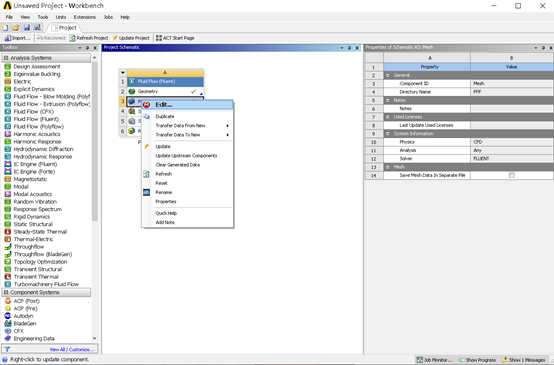This screenshot has width=554, height=365.
Task: Choose Update Upstream Components
Action: [188, 155]
